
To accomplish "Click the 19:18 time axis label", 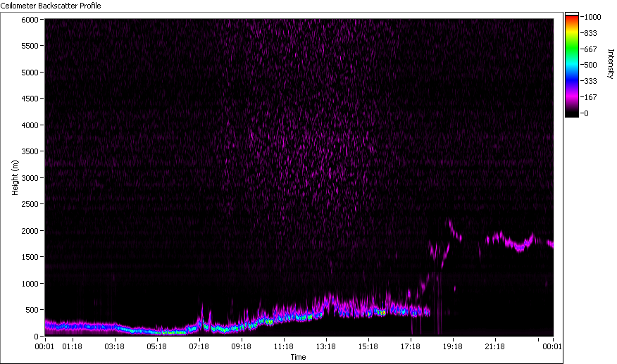I will (x=452, y=346).
